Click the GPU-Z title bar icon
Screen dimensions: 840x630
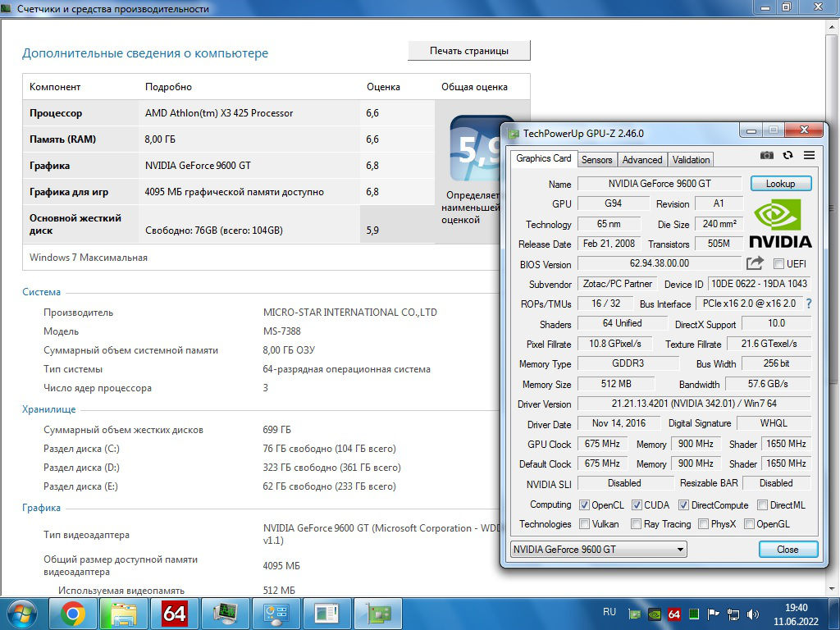pos(514,134)
